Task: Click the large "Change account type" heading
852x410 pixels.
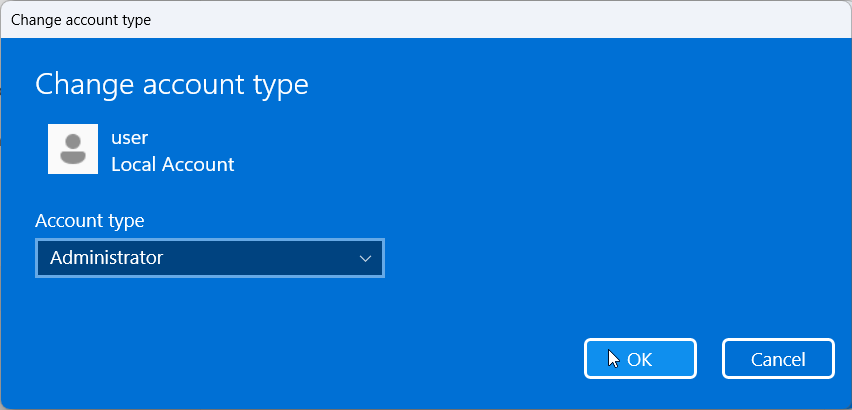Action: coord(172,85)
